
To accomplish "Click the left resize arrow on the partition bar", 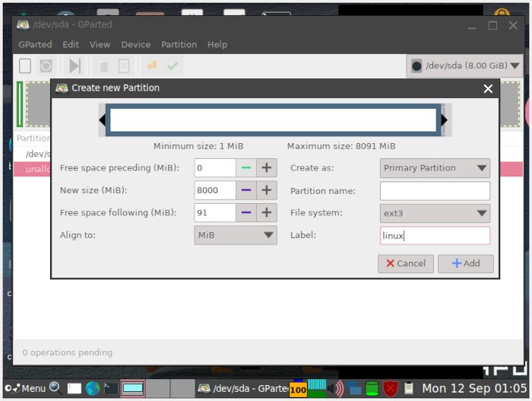I will (102, 120).
